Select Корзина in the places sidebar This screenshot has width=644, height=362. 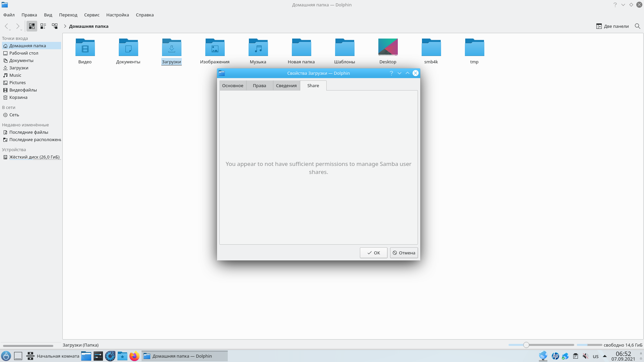tap(18, 97)
